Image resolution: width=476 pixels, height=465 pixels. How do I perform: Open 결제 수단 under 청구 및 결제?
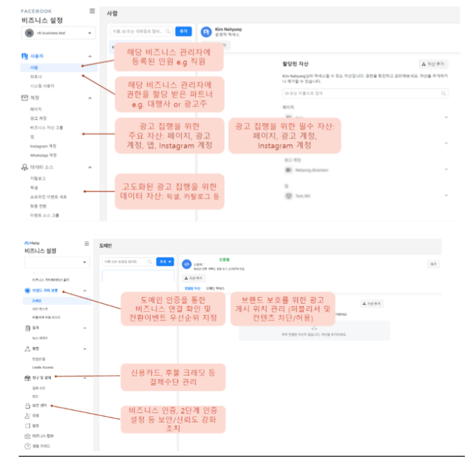(x=39, y=388)
